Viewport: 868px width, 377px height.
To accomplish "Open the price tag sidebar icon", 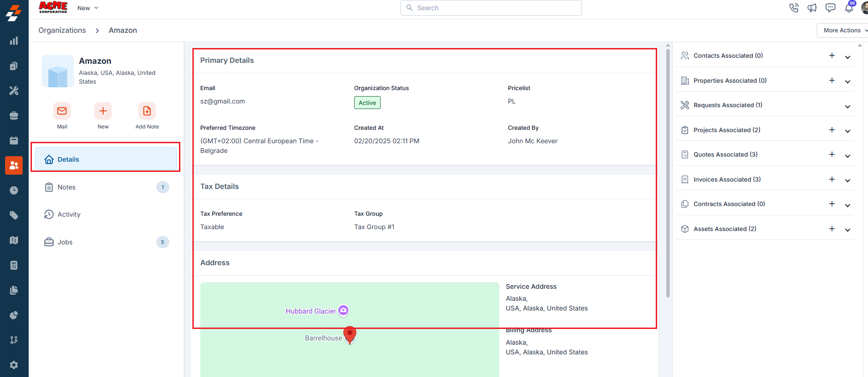I will (x=14, y=215).
